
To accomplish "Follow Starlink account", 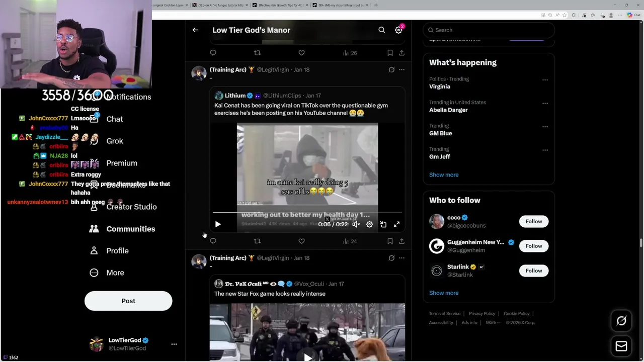I will pos(534,271).
